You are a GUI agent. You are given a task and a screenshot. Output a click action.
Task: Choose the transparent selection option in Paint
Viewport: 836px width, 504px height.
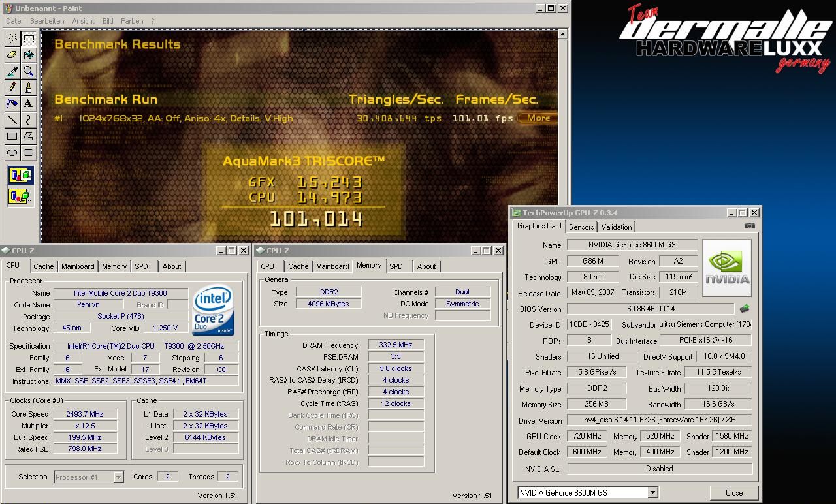20,195
